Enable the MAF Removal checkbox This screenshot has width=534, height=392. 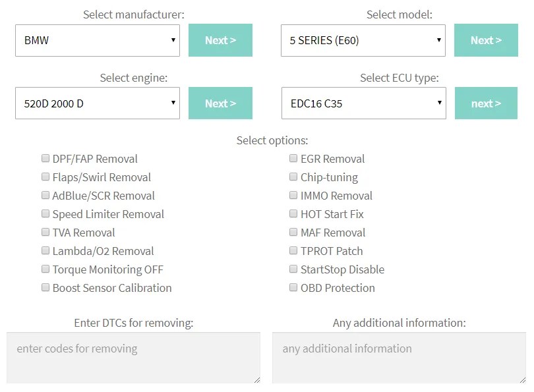click(x=293, y=232)
